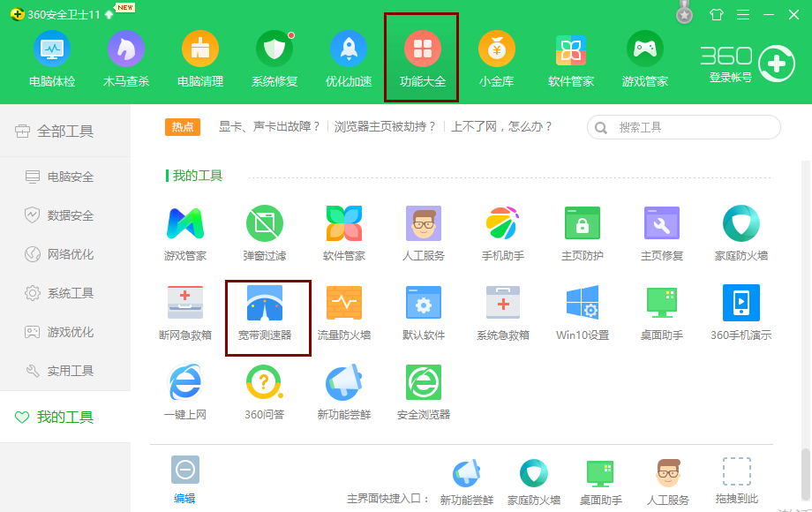
Task: Launch 桌面助手 tool in 我的工具 grid
Action: (662, 312)
